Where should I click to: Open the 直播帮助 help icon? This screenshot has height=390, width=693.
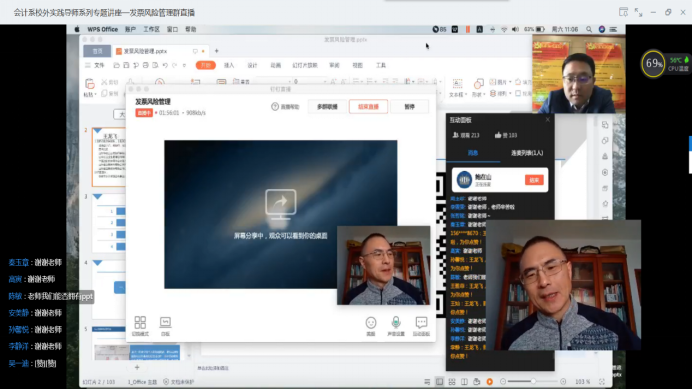pos(275,107)
